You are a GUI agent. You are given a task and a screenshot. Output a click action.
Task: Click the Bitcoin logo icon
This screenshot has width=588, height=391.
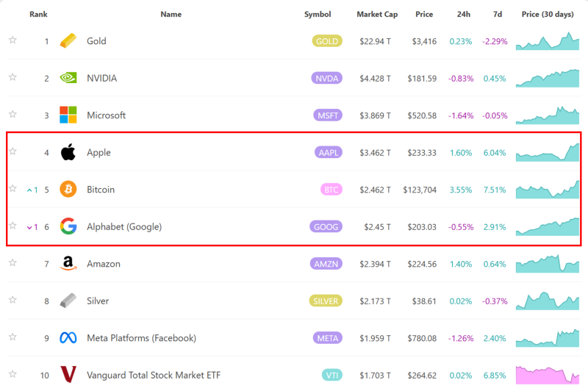tap(68, 189)
